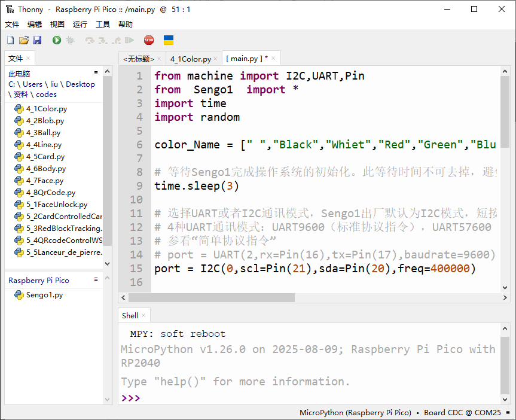This screenshot has height=420, width=516.
Task: Open the 编辑 menu
Action: pos(35,25)
